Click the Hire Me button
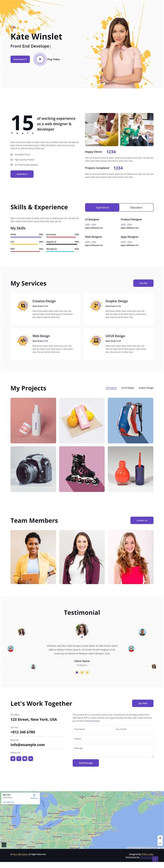The height and width of the screenshot is (868, 164). click(143, 283)
